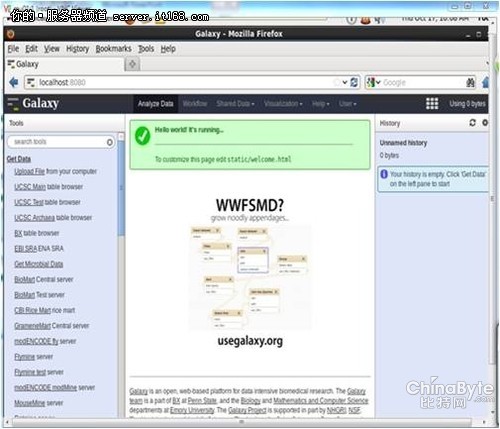Click the Galaxy logo in the masthead
Screen dimensions: 500x429
33,103
